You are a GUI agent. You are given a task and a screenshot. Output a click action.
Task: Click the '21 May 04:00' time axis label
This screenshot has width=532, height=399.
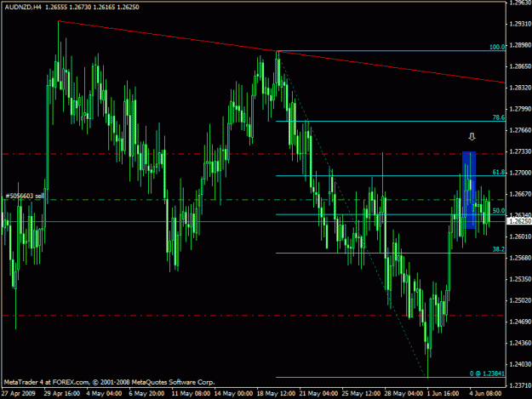[318, 394]
